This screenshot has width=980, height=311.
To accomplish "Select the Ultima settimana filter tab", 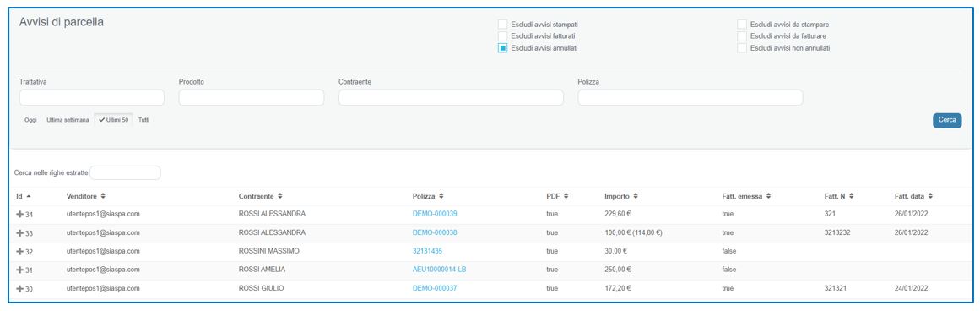I will pyautogui.click(x=68, y=119).
